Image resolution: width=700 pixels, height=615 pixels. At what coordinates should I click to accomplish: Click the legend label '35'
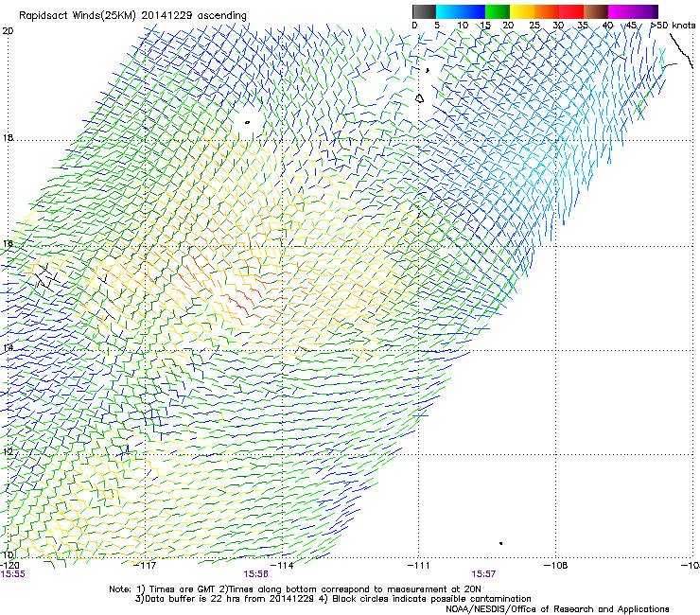(583, 25)
